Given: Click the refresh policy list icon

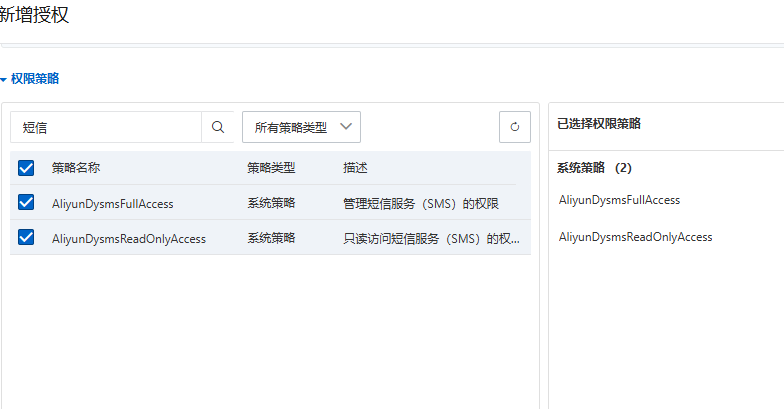Looking at the screenshot, I should (x=514, y=127).
